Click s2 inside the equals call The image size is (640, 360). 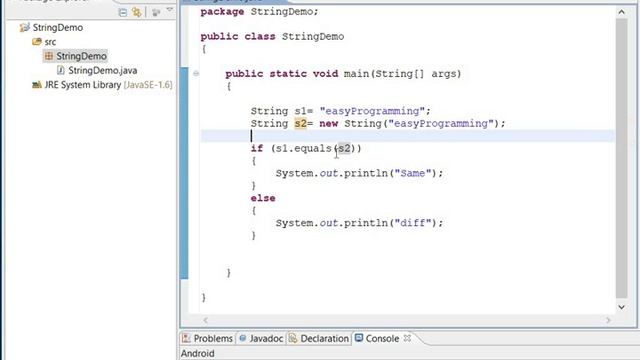[344, 148]
